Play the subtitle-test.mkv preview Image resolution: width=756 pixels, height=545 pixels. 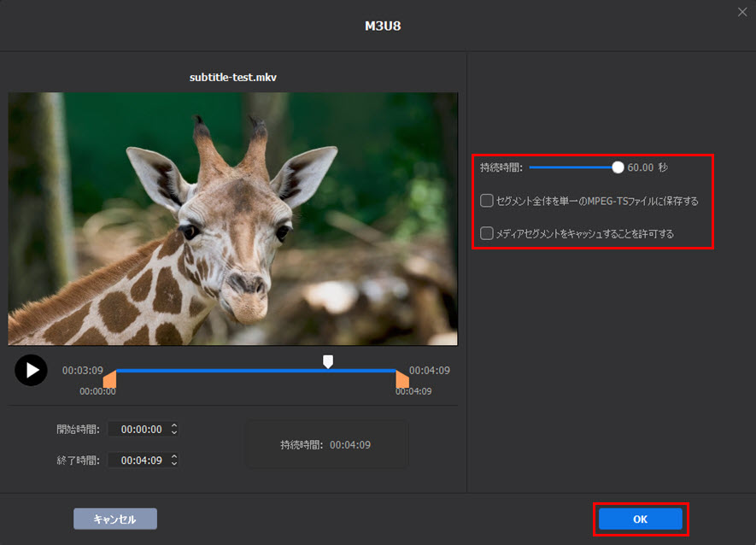pos(31,371)
